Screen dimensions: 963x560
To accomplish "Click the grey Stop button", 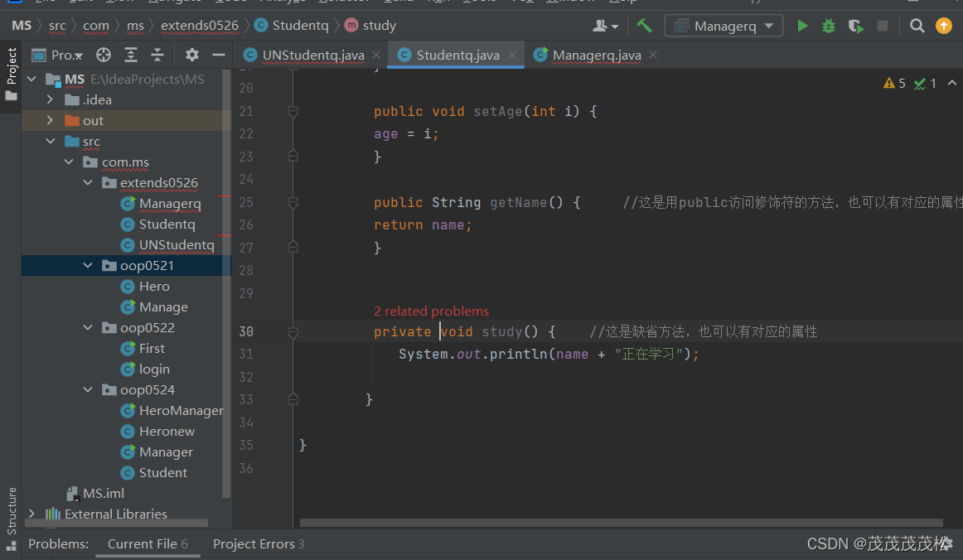I will coord(883,26).
